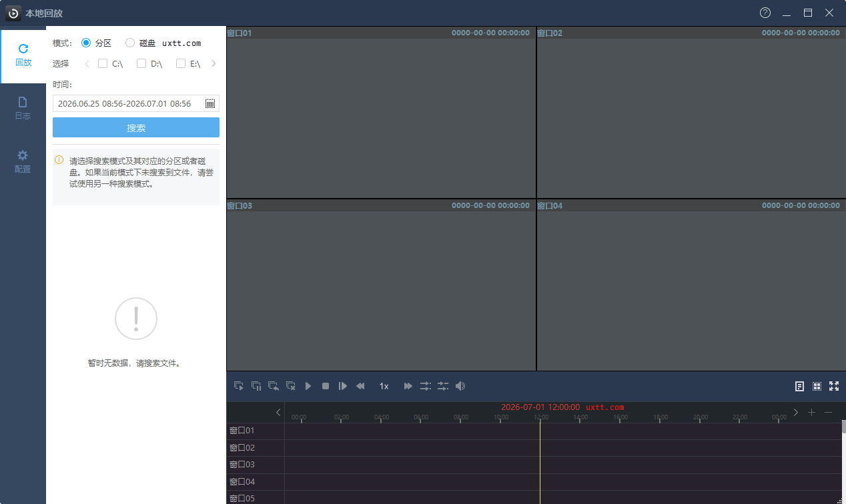Check the E:\ drive checkbox
The image size is (846, 504).
click(x=181, y=64)
